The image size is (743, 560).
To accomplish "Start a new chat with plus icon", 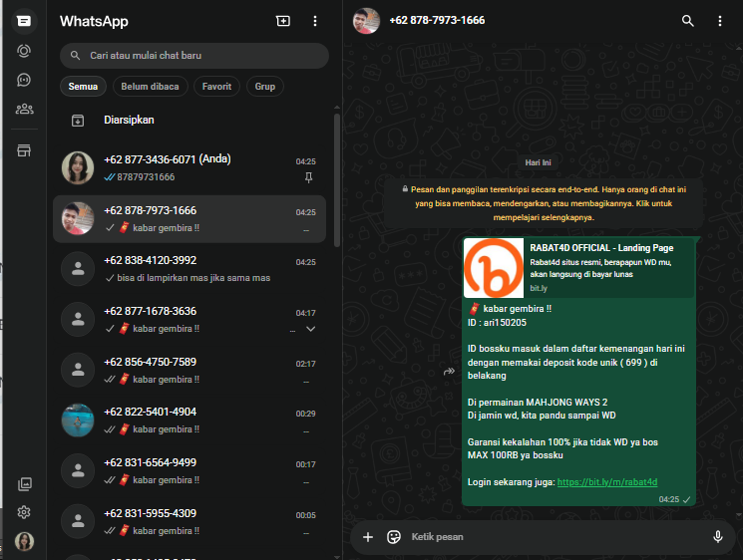I will coord(283,21).
